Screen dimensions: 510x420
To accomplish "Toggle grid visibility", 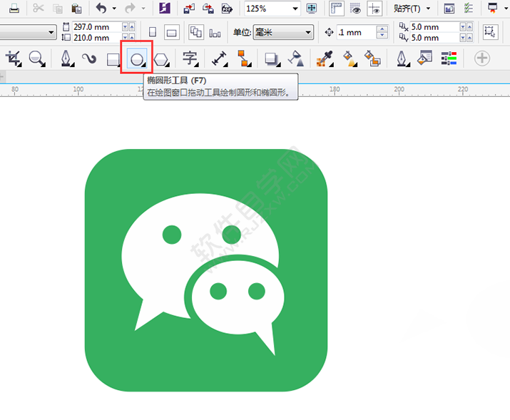I will point(355,9).
